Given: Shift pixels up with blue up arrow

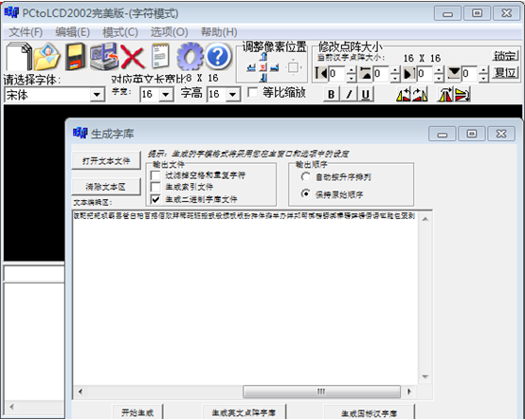Looking at the screenshot, I should tap(263, 57).
